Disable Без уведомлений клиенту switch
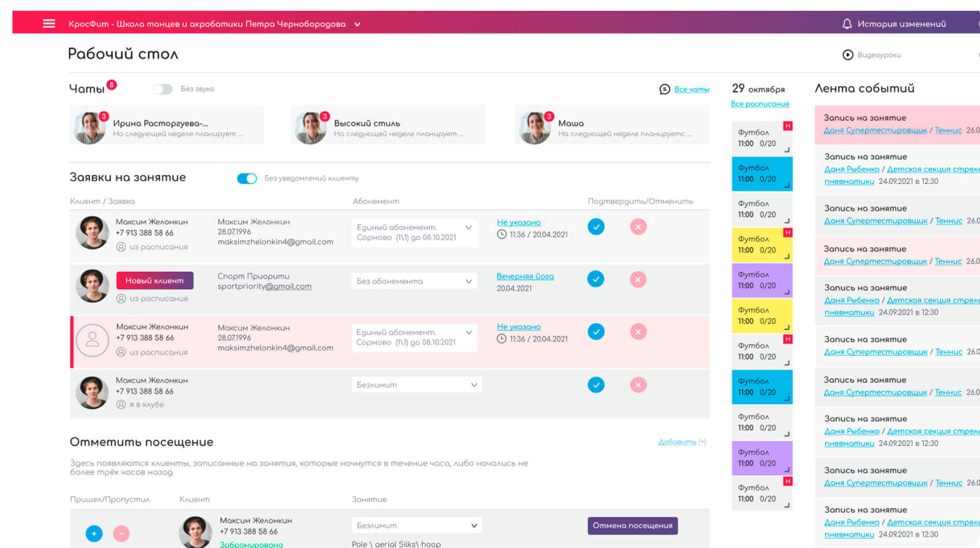The image size is (980, 548). [247, 179]
